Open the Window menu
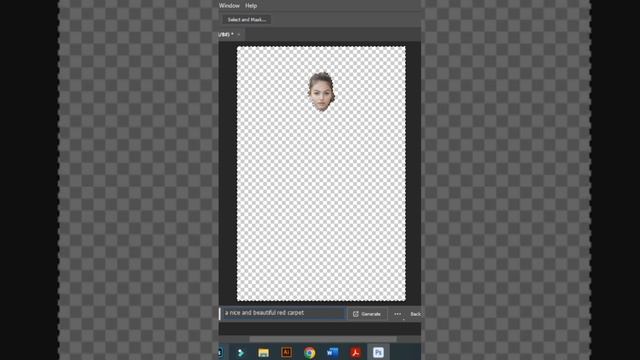Viewport: 640px width, 360px height. [x=229, y=6]
